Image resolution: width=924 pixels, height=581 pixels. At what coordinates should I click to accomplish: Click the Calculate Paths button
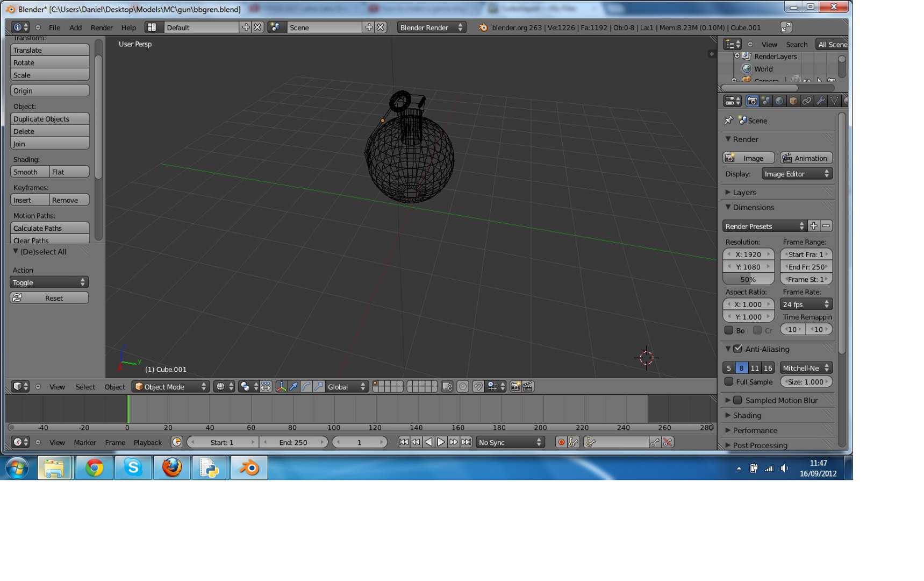(49, 228)
